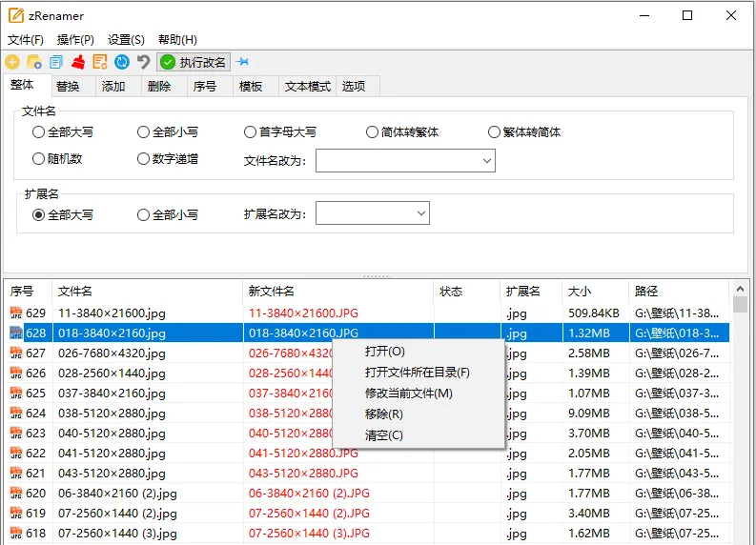The image size is (756, 545).
Task: Sort by the 新文件名 column header
Action: pyautogui.click(x=338, y=291)
